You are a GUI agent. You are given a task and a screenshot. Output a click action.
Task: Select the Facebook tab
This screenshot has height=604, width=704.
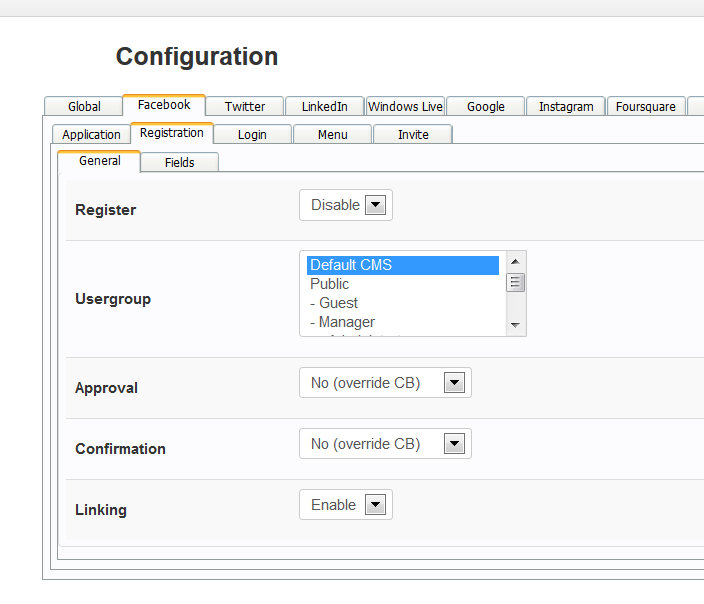(164, 105)
